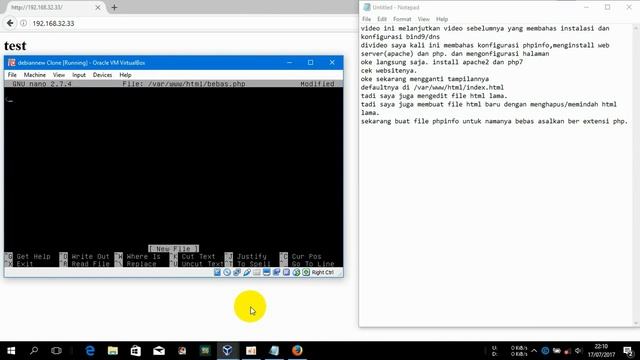The width and height of the screenshot is (640, 360).
Task: Open VirtualBox Input menu
Action: pos(79,75)
